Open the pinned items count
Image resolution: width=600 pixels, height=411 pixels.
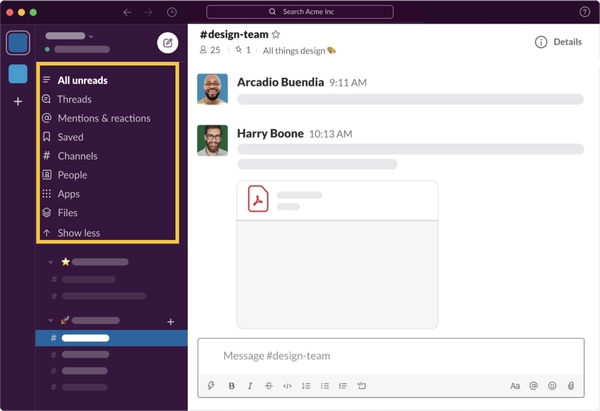click(x=243, y=50)
